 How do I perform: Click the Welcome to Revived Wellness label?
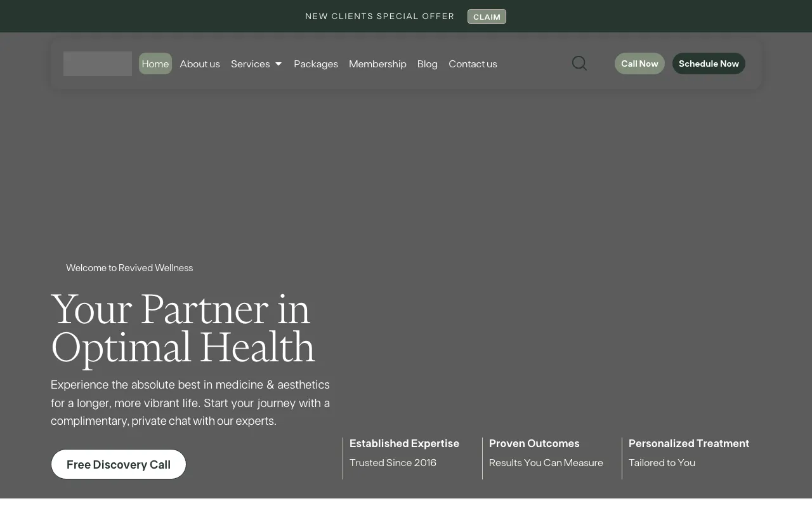(x=129, y=268)
